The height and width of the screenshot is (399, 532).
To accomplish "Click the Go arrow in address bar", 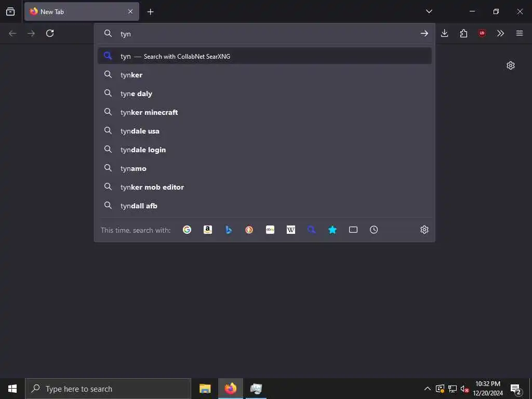I will 424,33.
